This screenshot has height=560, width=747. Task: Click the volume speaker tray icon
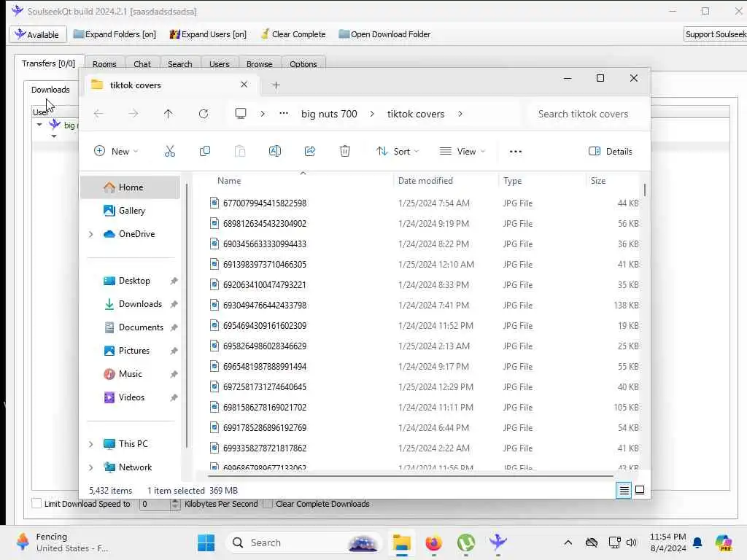pyautogui.click(x=631, y=542)
